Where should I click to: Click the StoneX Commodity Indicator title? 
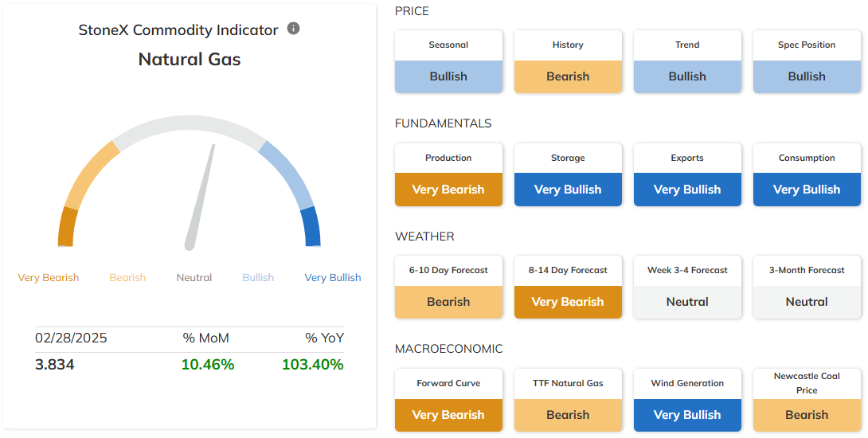pyautogui.click(x=178, y=30)
